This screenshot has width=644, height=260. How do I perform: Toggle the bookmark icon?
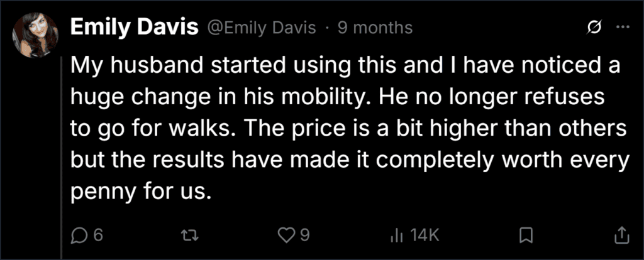526,236
